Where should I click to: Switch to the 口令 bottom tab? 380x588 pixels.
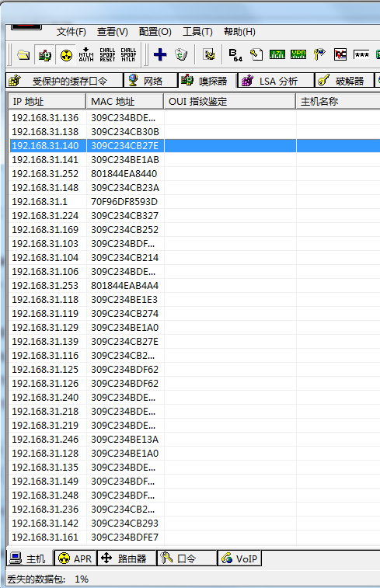[x=187, y=558]
